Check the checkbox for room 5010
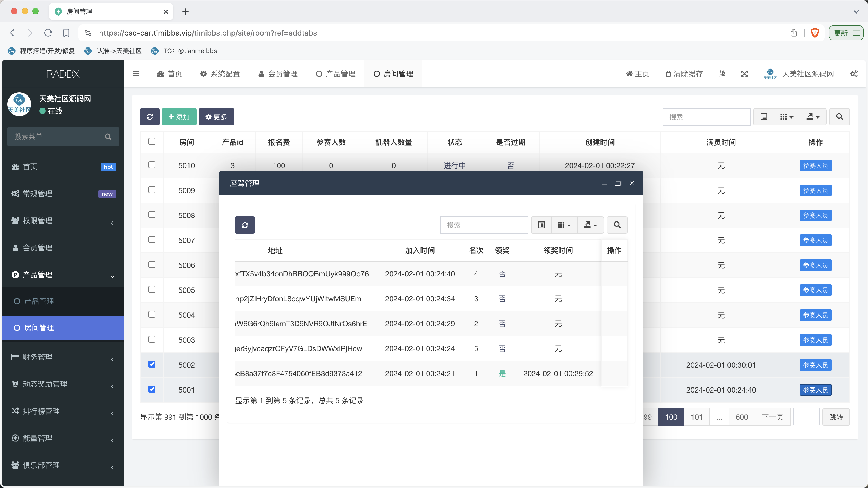This screenshot has height=488, width=868. 152,165
